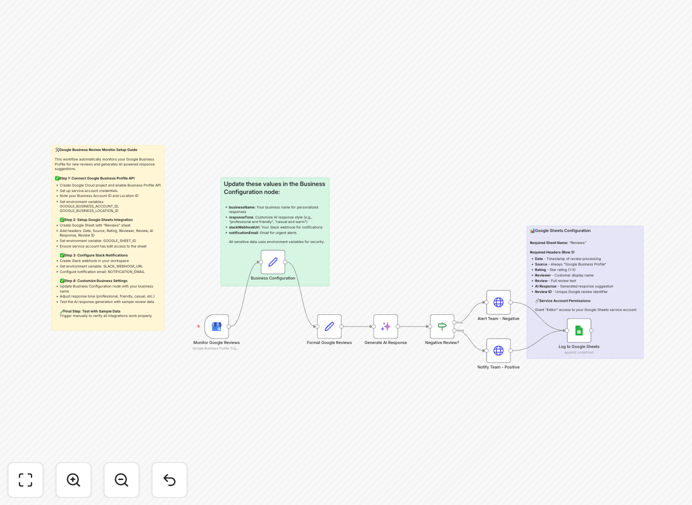The width and height of the screenshot is (692, 505).
Task: Click 'Step 2: Setup Google Sheets Integration' text
Action: click(x=96, y=219)
